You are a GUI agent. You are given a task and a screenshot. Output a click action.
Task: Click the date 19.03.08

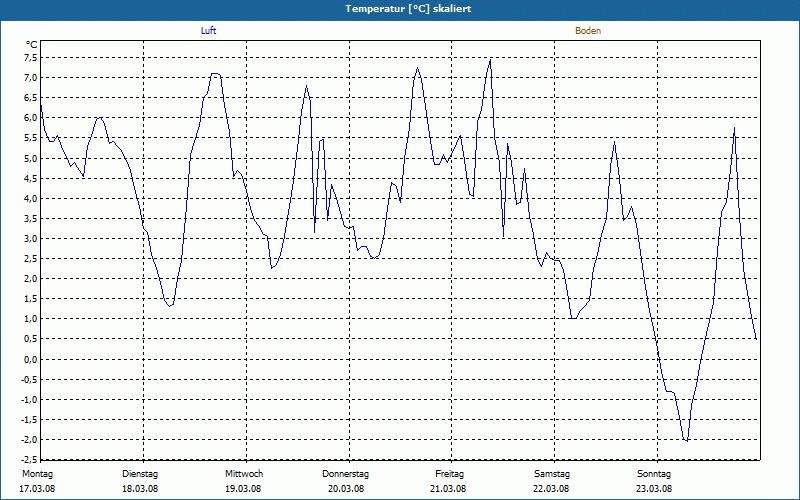tap(243, 489)
